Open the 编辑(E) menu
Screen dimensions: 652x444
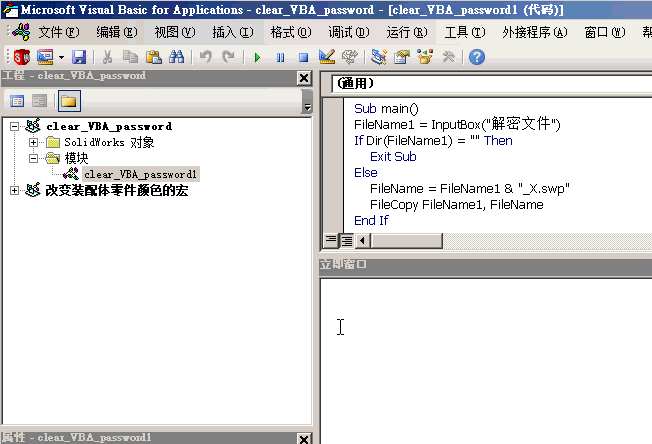117,32
